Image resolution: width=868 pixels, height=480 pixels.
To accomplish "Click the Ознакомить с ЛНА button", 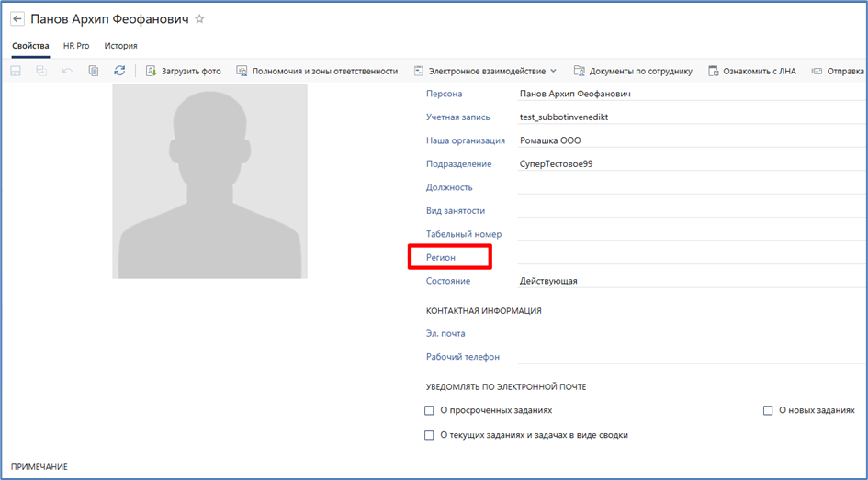I will (x=752, y=71).
